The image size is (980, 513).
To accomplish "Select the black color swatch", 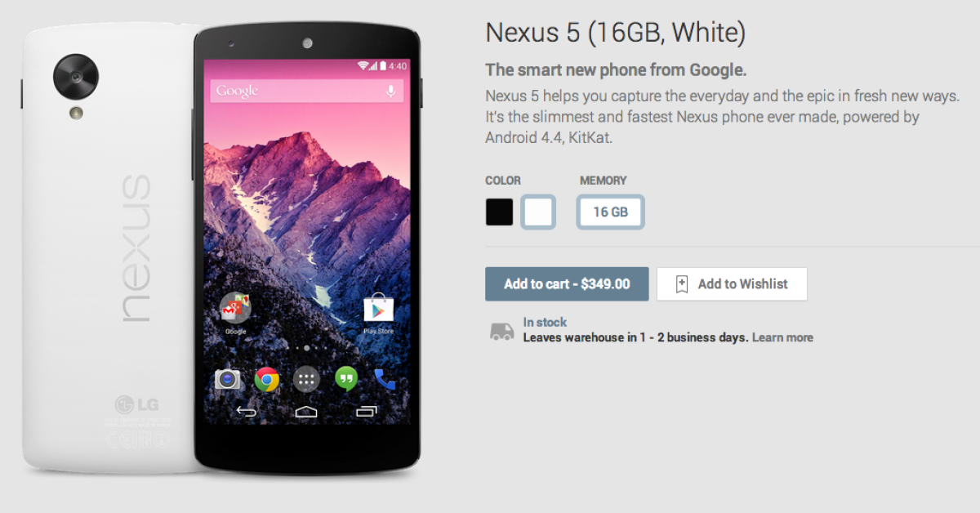I will click(x=499, y=212).
